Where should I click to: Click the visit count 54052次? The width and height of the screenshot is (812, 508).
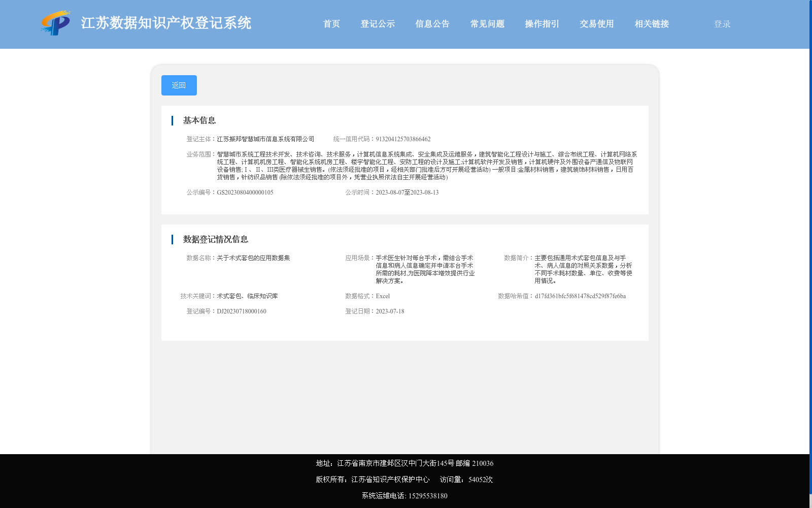point(481,480)
